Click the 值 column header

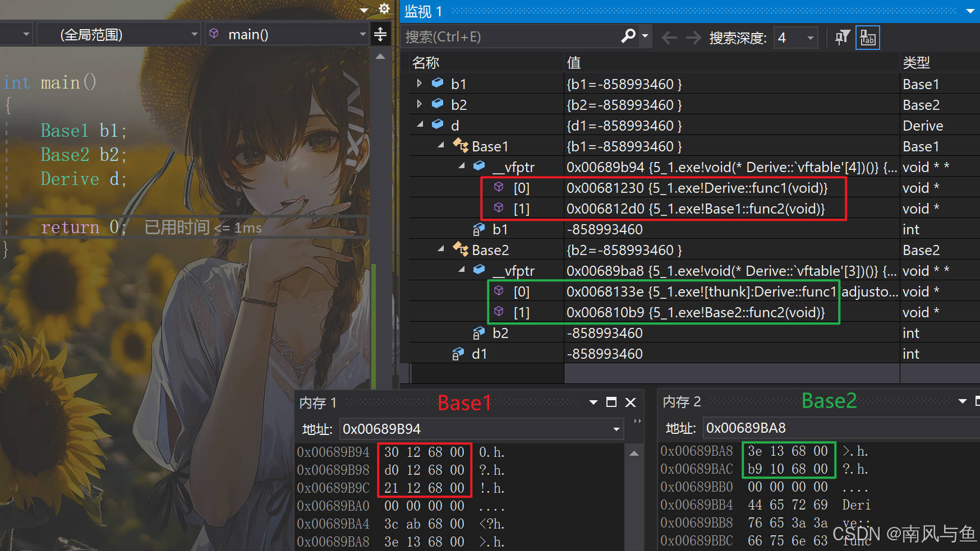[x=573, y=63]
